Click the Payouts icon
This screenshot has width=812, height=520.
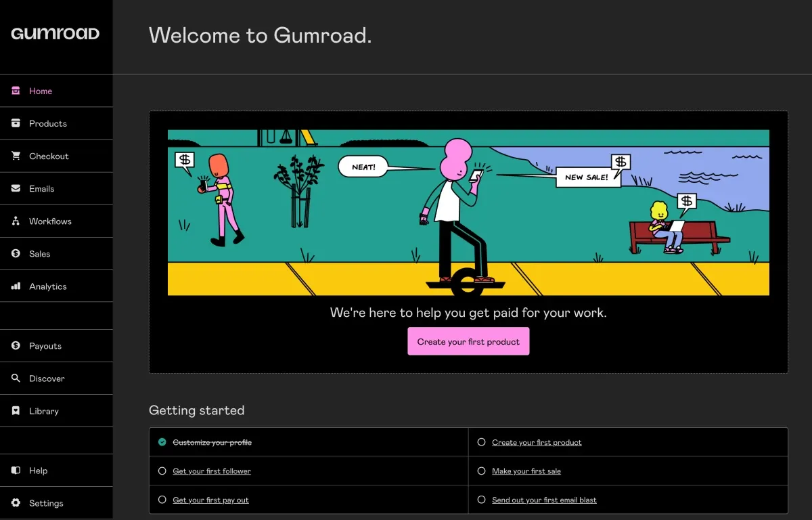coord(16,345)
